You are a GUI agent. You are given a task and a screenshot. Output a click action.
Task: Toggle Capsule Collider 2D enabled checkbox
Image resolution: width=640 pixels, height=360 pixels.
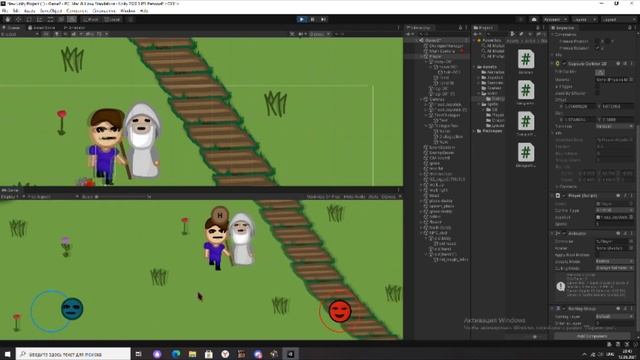564,64
